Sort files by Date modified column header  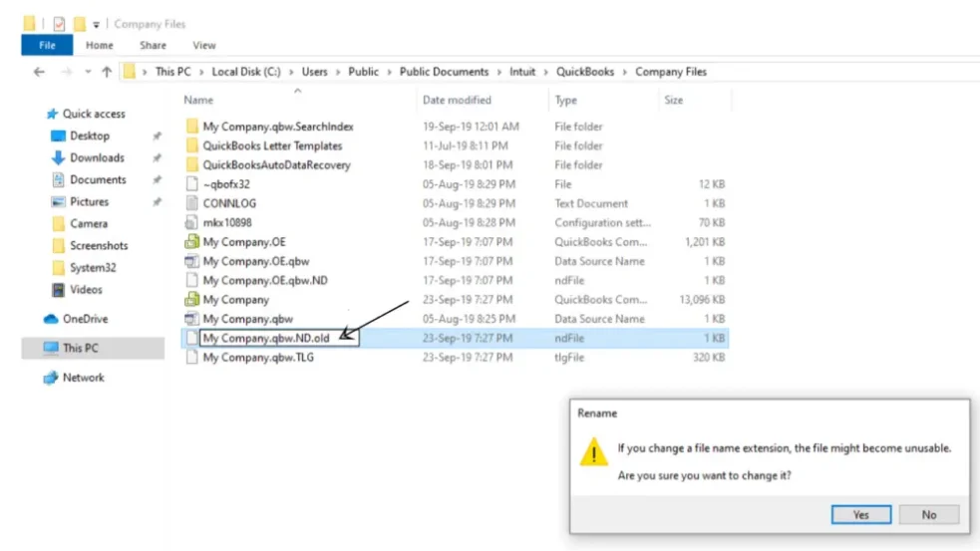(457, 101)
